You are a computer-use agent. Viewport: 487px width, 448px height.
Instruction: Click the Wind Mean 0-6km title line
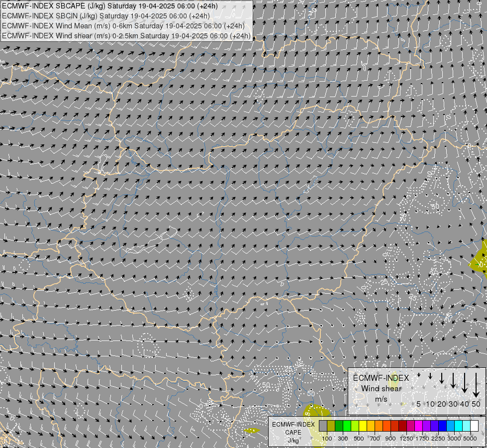click(x=123, y=26)
